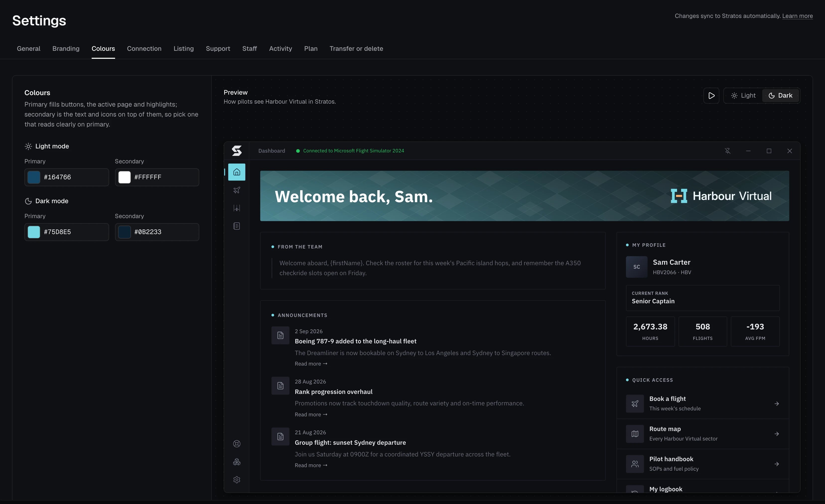Click the SC avatar in My Profile

[637, 267]
